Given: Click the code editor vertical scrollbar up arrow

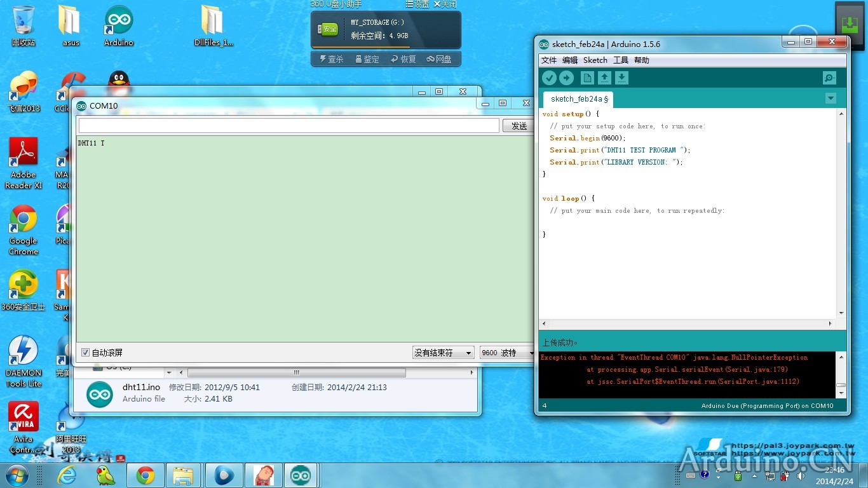Looking at the screenshot, I should 841,114.
